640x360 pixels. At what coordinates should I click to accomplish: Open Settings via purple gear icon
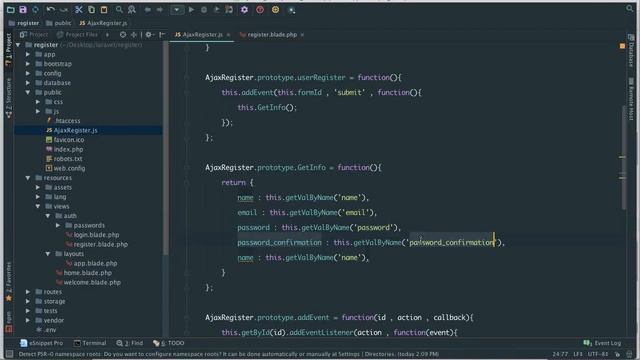pyautogui.click(x=244, y=9)
